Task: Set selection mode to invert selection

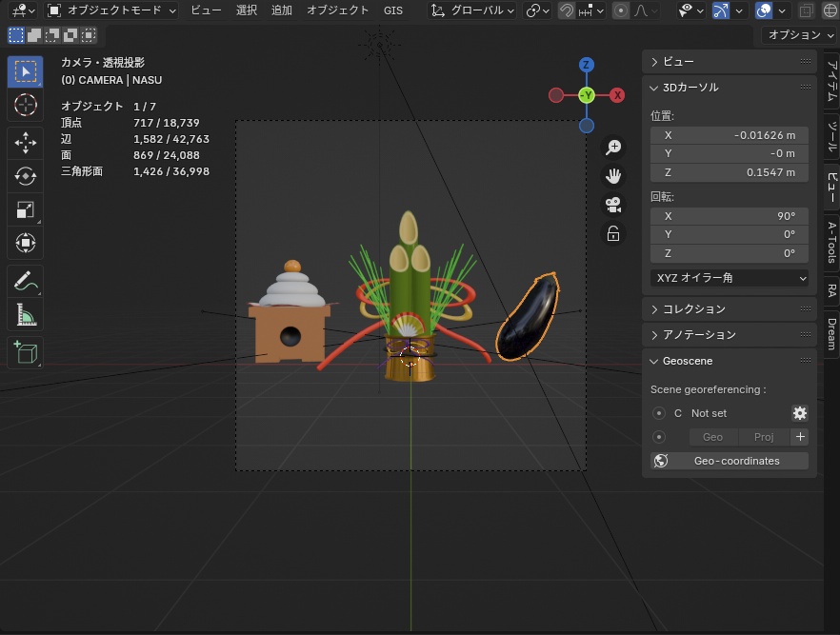Action: point(70,35)
